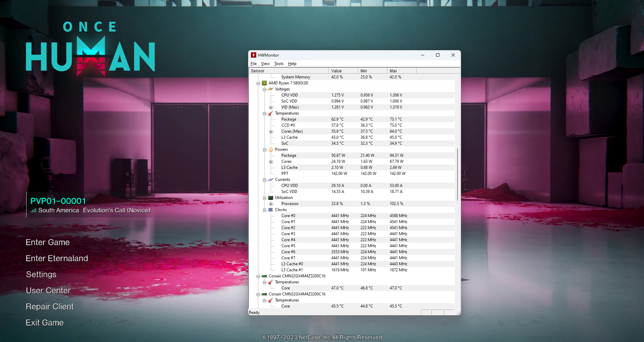This screenshot has height=342, width=644.
Task: Collapse the CPU Temperatures section
Action: pos(264,114)
